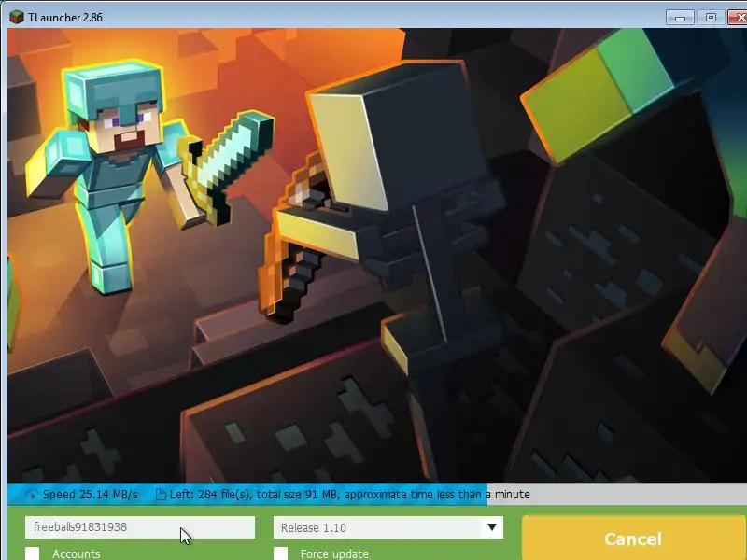Toggle the Accounts checkbox

[x=33, y=553]
